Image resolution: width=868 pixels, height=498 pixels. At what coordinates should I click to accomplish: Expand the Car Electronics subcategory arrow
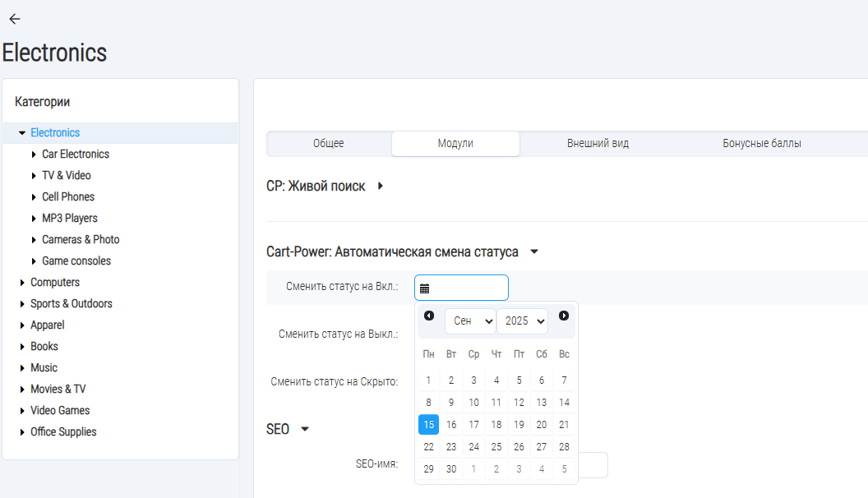[34, 154]
